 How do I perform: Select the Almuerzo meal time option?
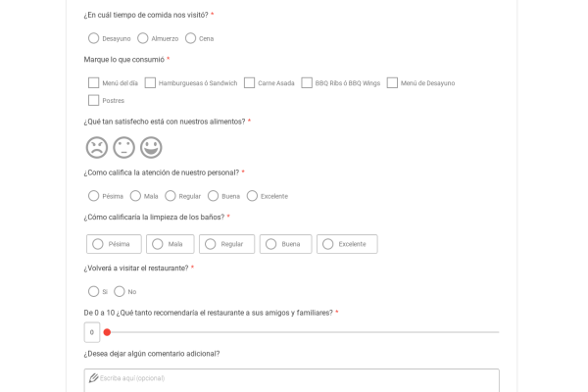click(x=143, y=38)
